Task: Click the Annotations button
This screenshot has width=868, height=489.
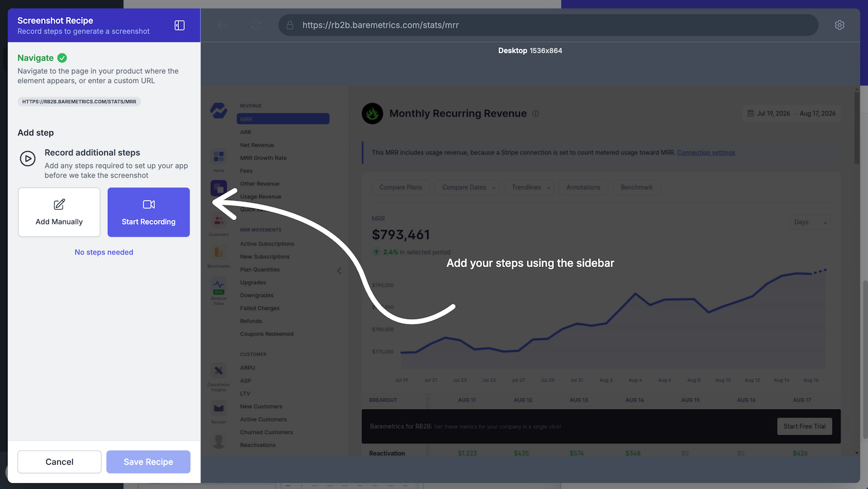Action: coord(583,188)
